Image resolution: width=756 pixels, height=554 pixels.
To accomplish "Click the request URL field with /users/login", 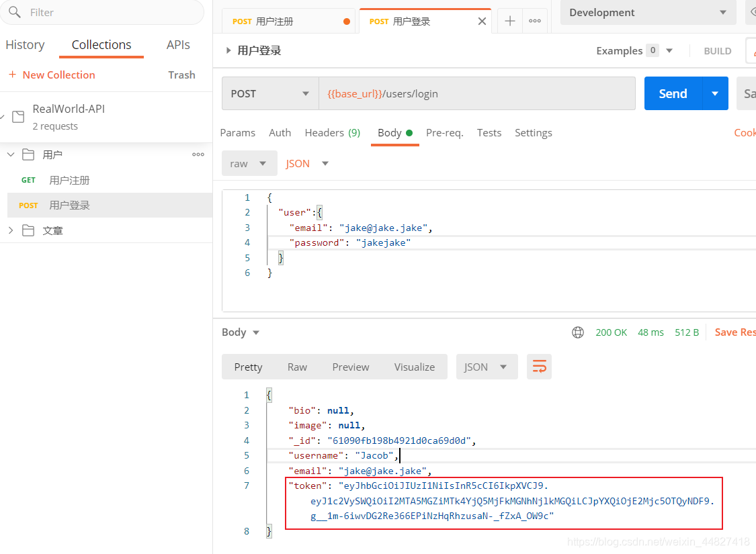I will click(476, 93).
